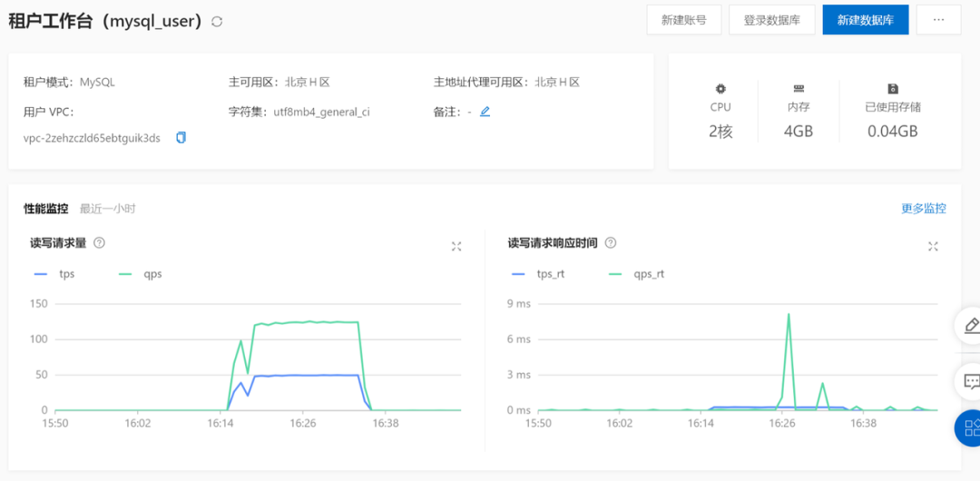Click the 读写请求响应时间 chart title
This screenshot has height=481, width=980.
click(553, 242)
